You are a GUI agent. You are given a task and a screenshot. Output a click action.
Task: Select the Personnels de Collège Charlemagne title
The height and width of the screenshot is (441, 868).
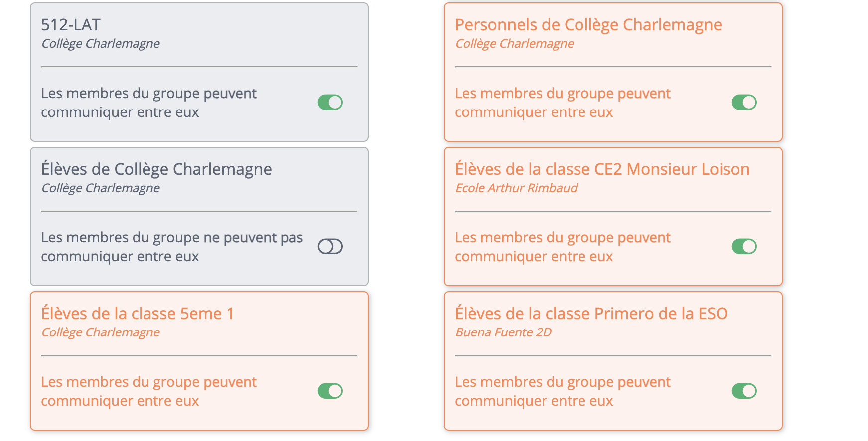[588, 24]
